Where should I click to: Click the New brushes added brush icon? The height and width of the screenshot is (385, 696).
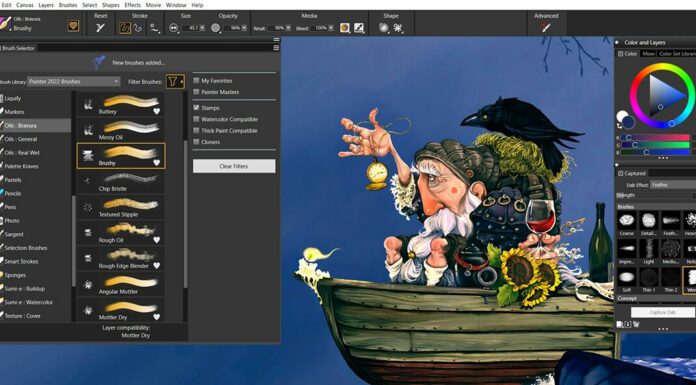pos(99,62)
